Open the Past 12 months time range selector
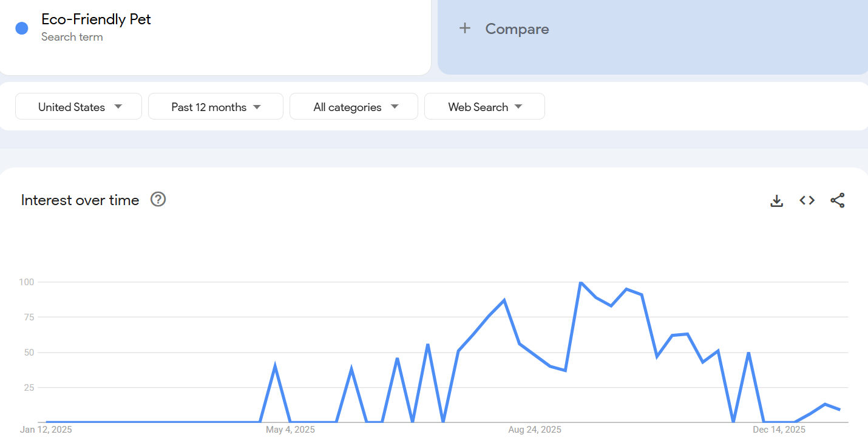This screenshot has width=868, height=443. click(215, 106)
